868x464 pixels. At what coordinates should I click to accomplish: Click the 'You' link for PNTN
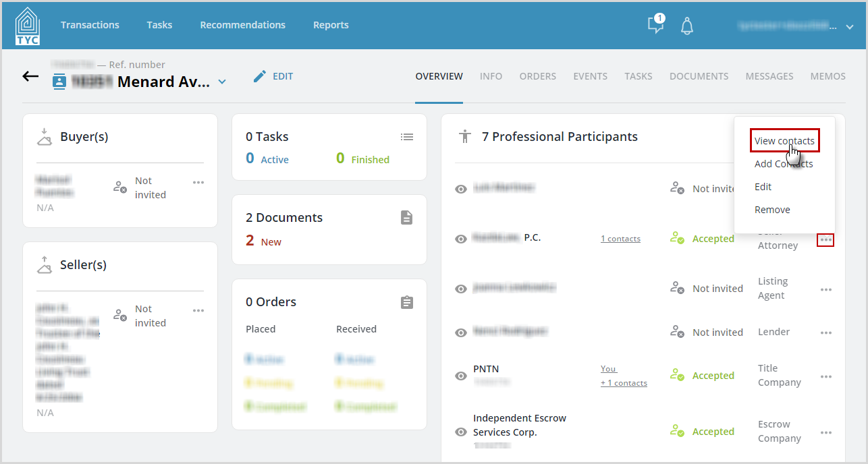(609, 369)
